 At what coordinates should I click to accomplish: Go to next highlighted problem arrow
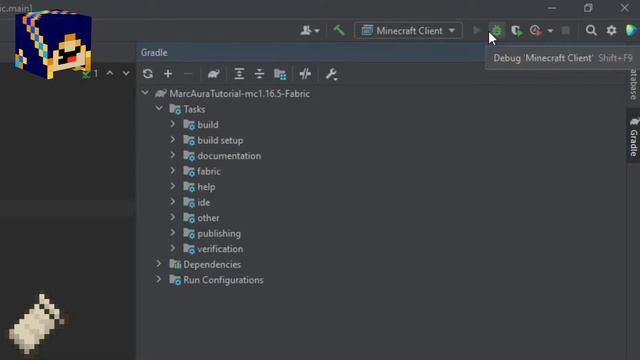pos(126,73)
